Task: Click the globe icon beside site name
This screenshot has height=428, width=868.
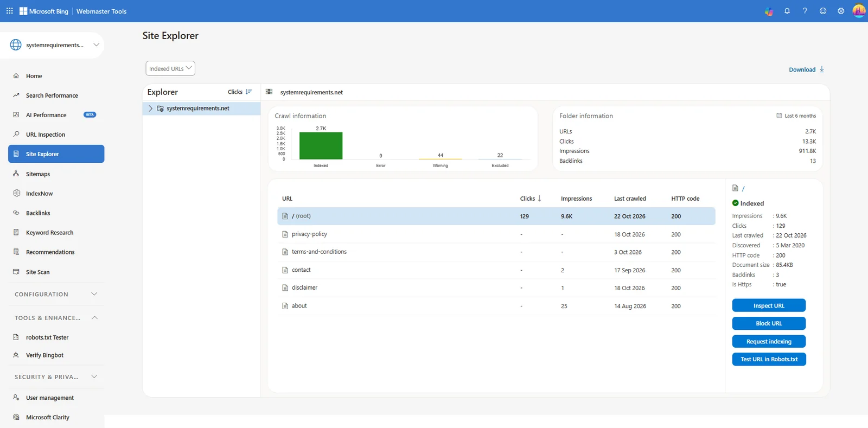Action: (16, 45)
